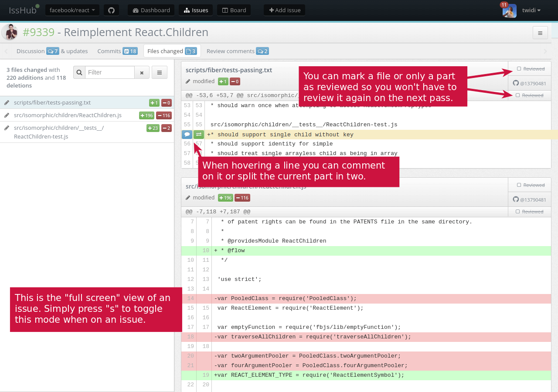The width and height of the screenshot is (558, 392).
Task: Mark tests-passing.txt file as Reviewed
Action: click(519, 69)
